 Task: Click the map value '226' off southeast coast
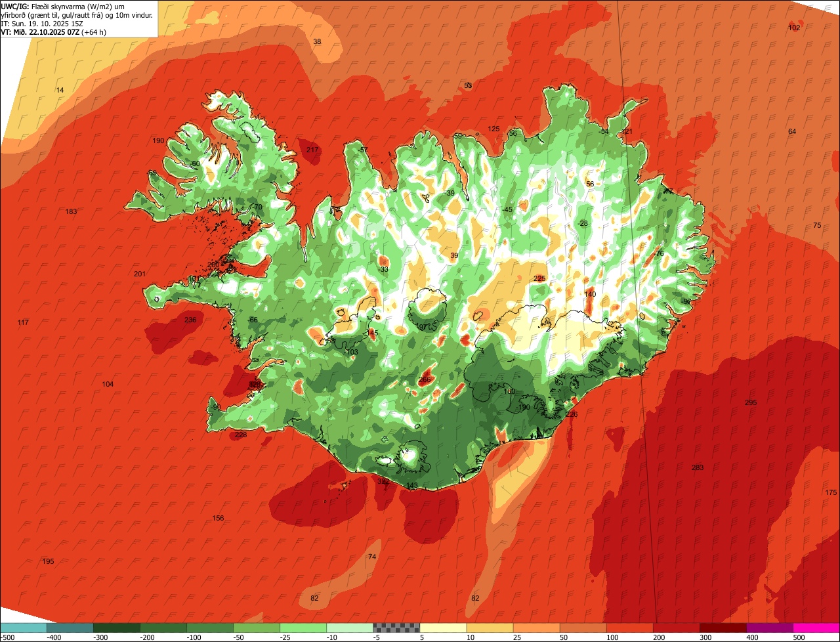(x=572, y=414)
